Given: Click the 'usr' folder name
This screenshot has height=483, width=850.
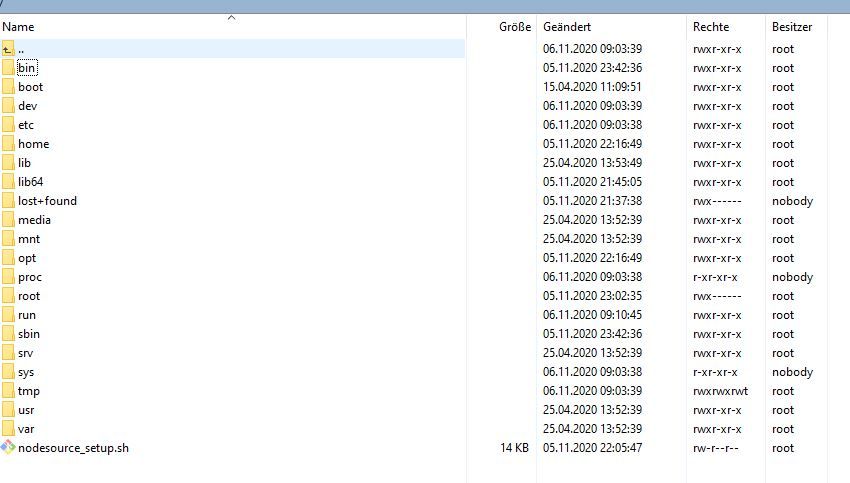Looking at the screenshot, I should coord(26,410).
